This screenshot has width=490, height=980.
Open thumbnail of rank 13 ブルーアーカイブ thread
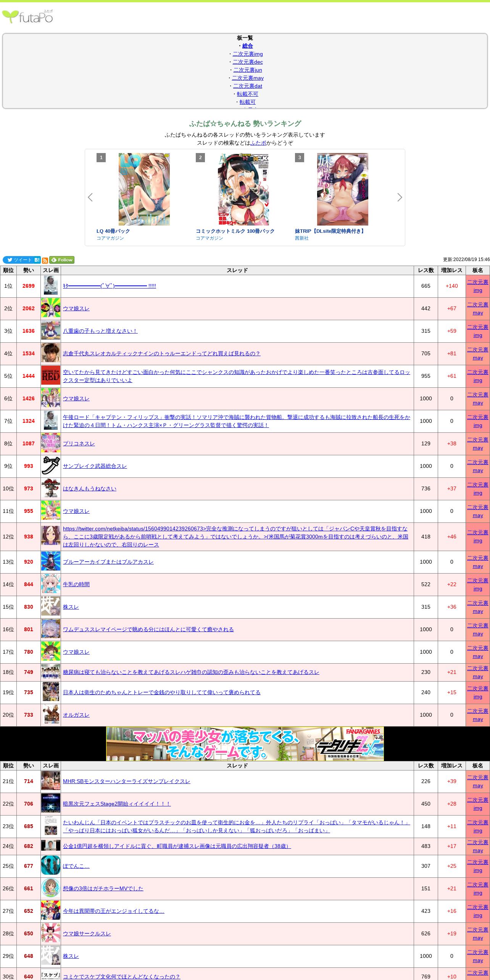point(51,562)
